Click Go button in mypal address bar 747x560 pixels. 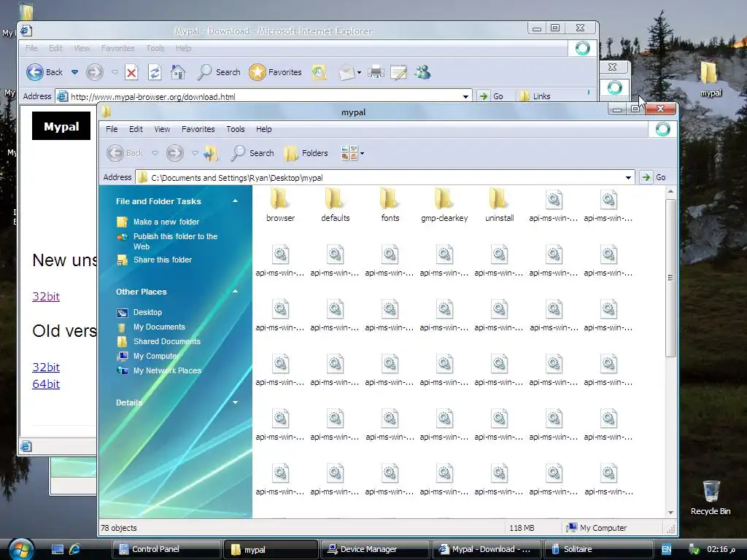(653, 178)
